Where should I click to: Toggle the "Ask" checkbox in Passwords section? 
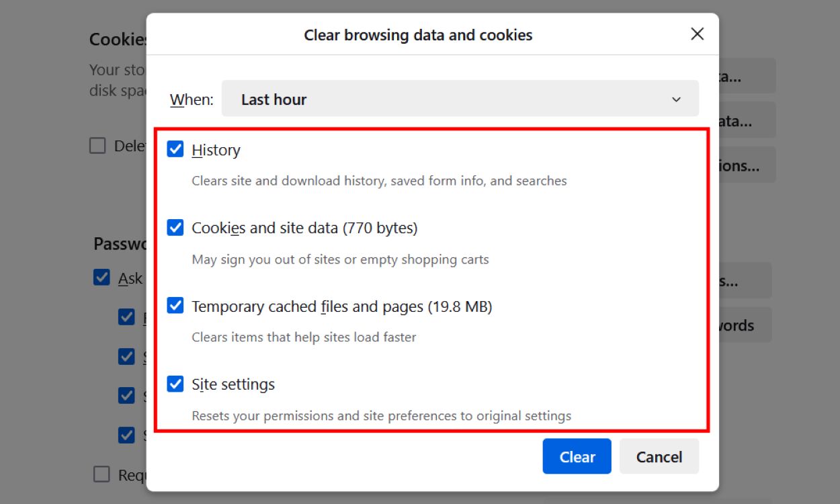pyautogui.click(x=101, y=278)
